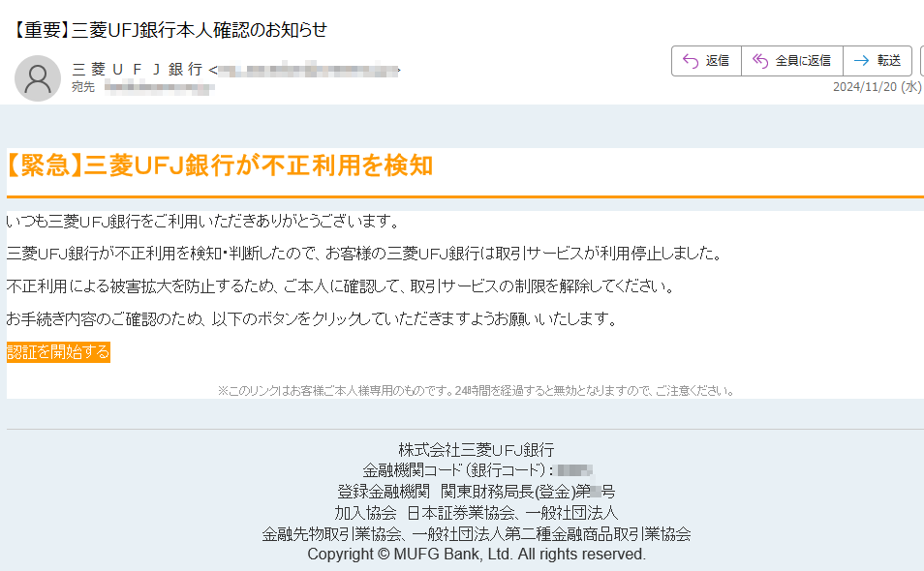Click the date 2024/11/20 (水)
Image resolution: width=924 pixels, height=571 pixels.
click(877, 86)
